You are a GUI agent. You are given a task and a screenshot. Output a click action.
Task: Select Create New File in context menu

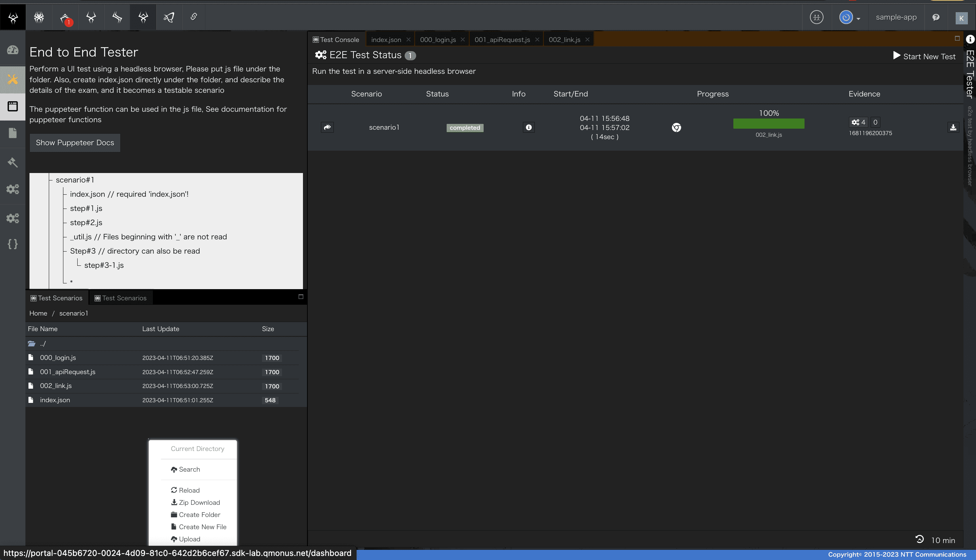pos(202,527)
